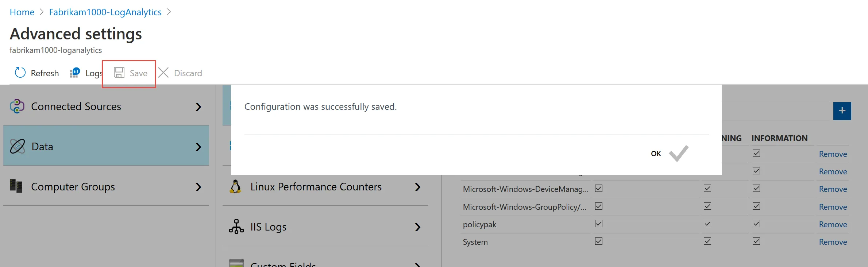Click the Refresh circular arrow icon
Image resolution: width=868 pixels, height=267 pixels.
(x=20, y=73)
